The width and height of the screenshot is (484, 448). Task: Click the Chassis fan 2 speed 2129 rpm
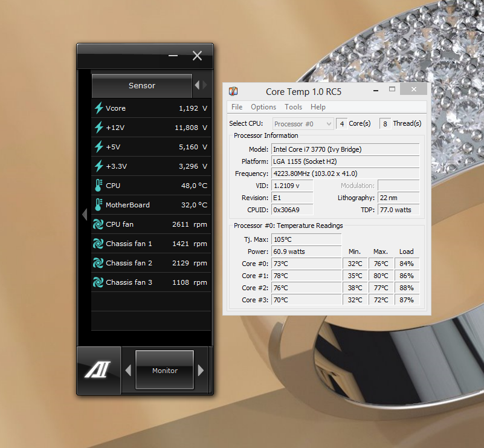(190, 263)
